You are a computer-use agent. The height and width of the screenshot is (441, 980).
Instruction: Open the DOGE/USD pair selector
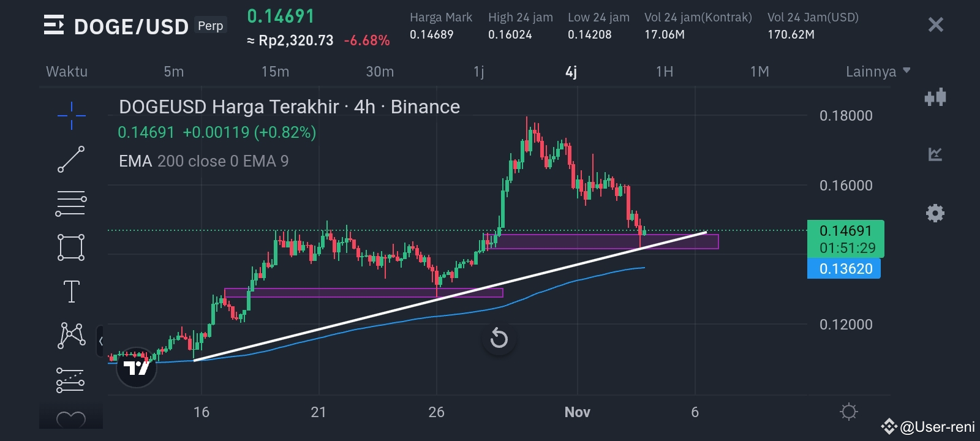tap(131, 26)
